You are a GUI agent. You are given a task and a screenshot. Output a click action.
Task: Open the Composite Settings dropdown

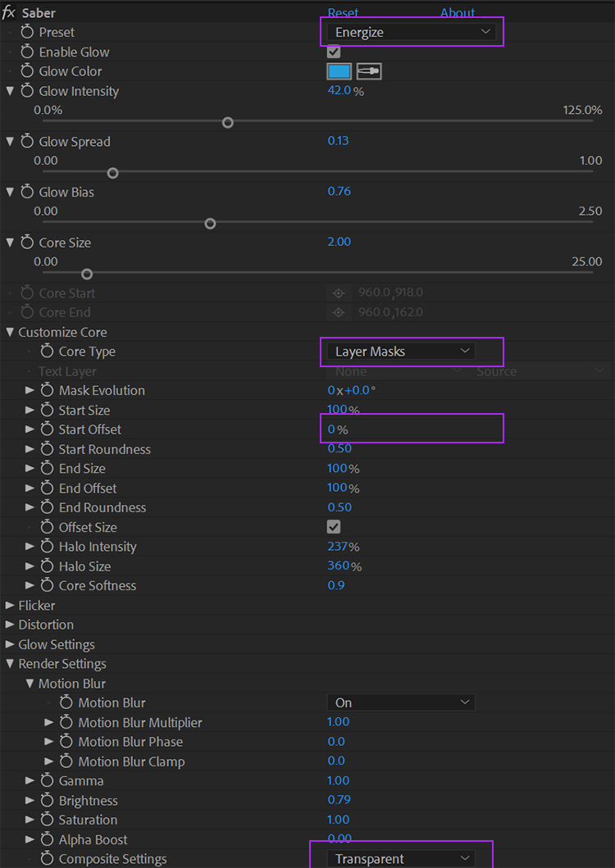click(x=401, y=859)
